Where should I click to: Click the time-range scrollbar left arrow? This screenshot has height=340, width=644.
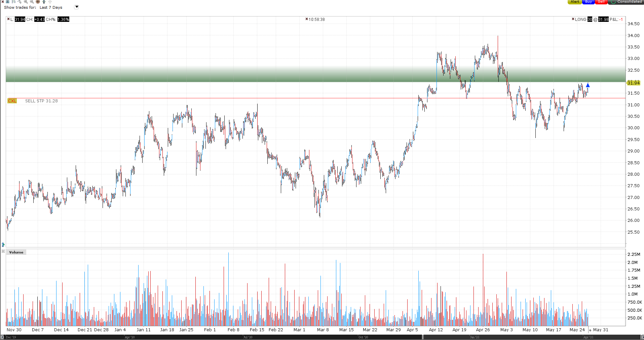click(2, 337)
